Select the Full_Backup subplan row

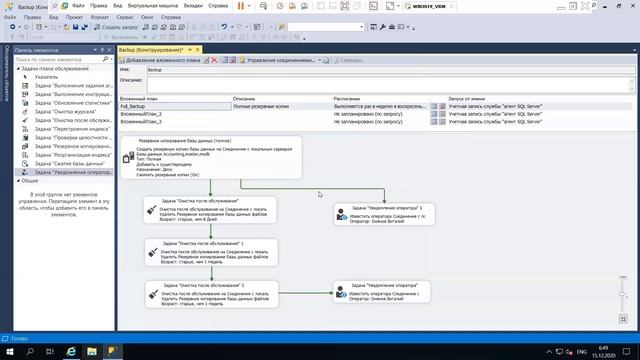(375, 106)
